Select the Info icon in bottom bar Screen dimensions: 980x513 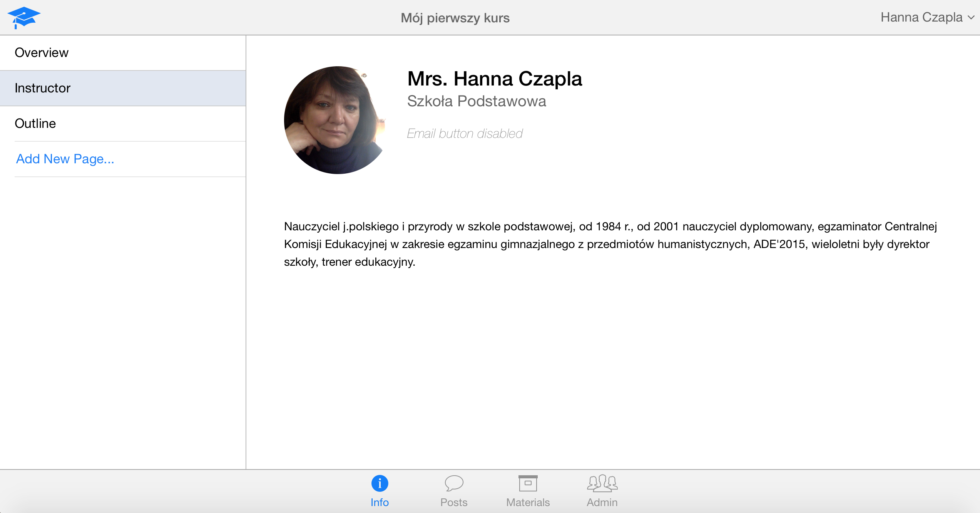(380, 483)
